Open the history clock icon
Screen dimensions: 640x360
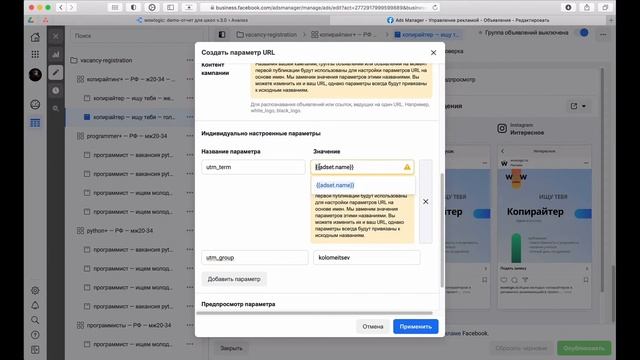pos(56,91)
